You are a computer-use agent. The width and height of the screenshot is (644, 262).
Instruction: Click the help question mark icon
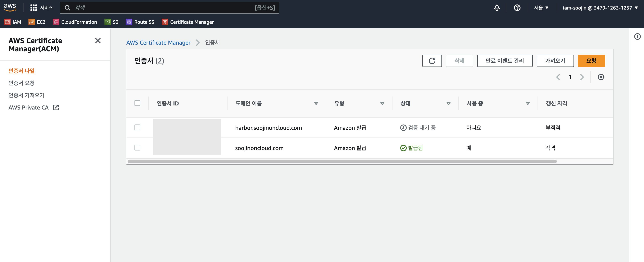[x=517, y=8]
